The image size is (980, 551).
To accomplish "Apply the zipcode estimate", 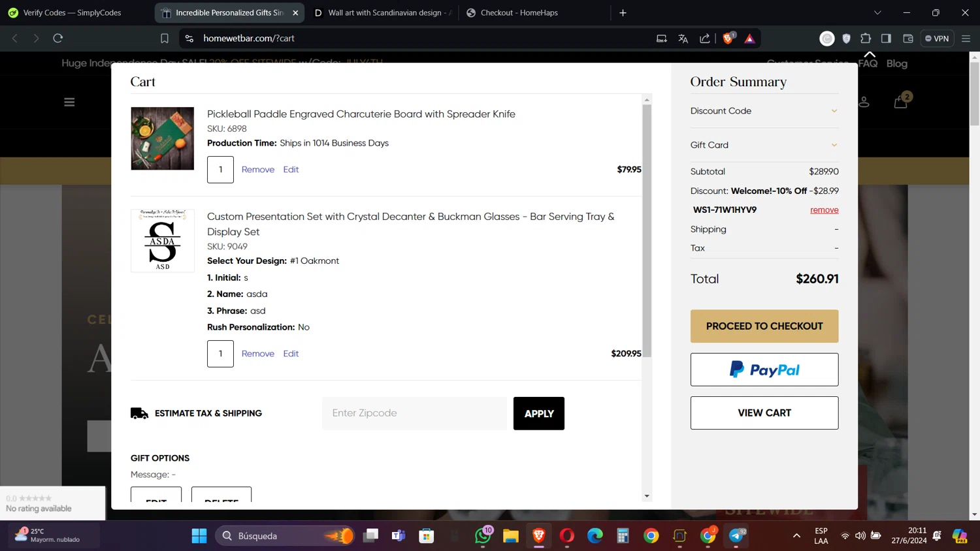I will 539,414.
